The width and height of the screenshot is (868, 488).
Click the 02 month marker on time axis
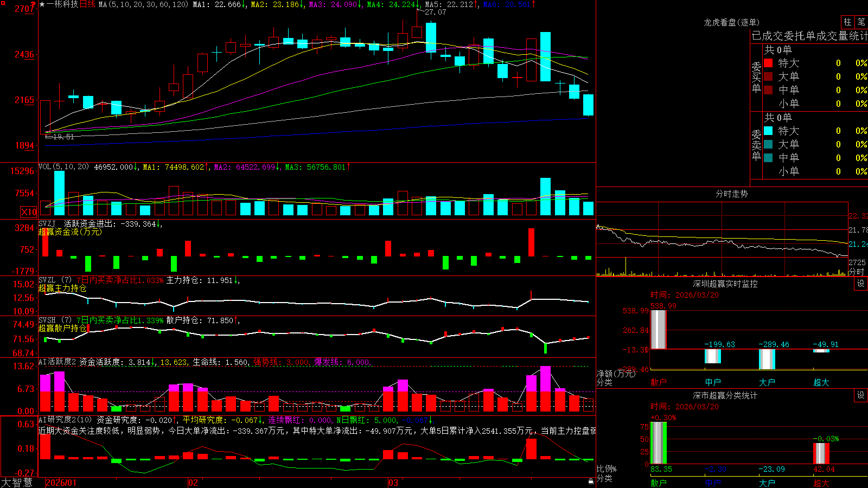tap(193, 483)
